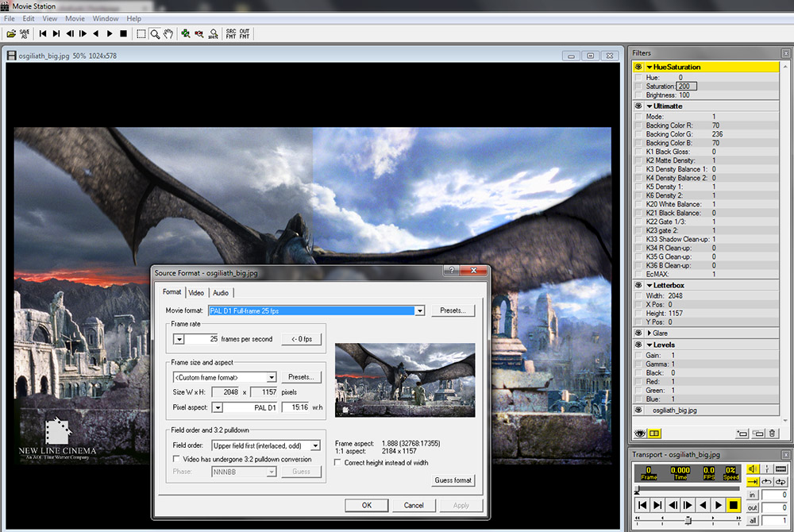The height and width of the screenshot is (532, 794).
Task: Jump to last frame in main toolbar
Action: [x=56, y=34]
